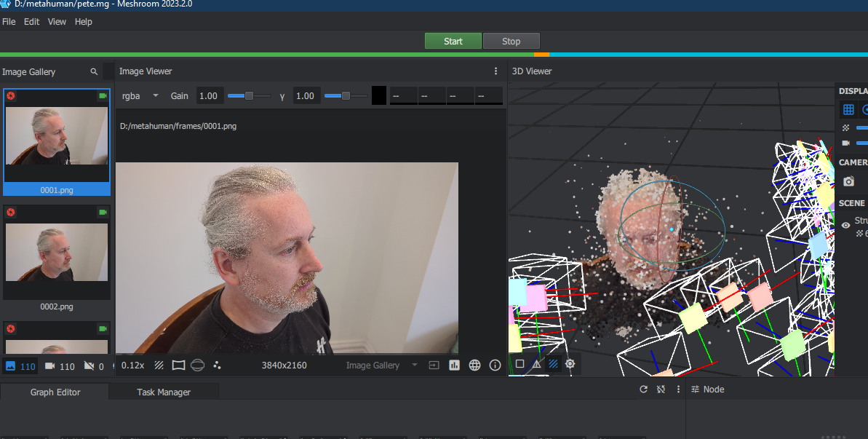
Task: Click the point size icon in Display panel
Action: (x=846, y=128)
